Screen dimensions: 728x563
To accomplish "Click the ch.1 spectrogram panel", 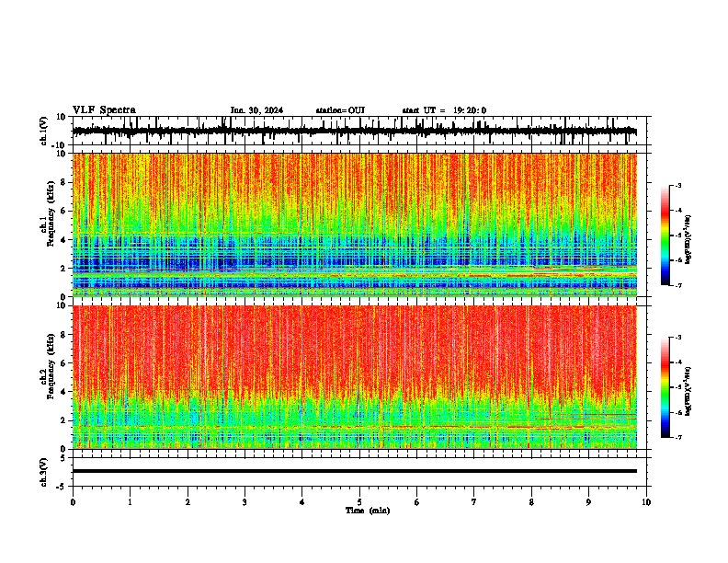I will point(355,224).
